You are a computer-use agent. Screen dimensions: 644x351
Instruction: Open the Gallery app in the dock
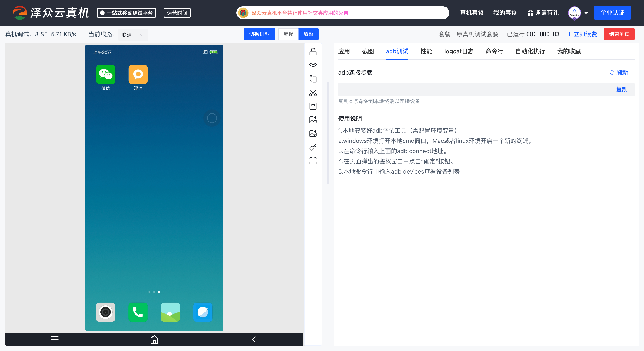pyautogui.click(x=170, y=312)
